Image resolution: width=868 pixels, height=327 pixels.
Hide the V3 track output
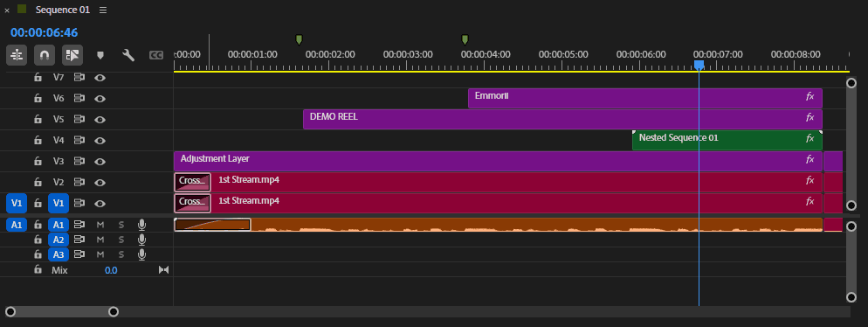coord(100,161)
